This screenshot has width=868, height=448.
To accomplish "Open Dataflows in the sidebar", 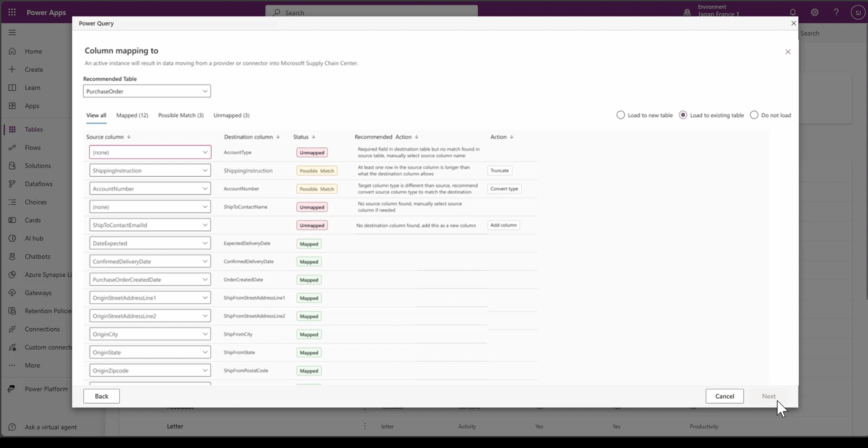I will click(x=38, y=184).
